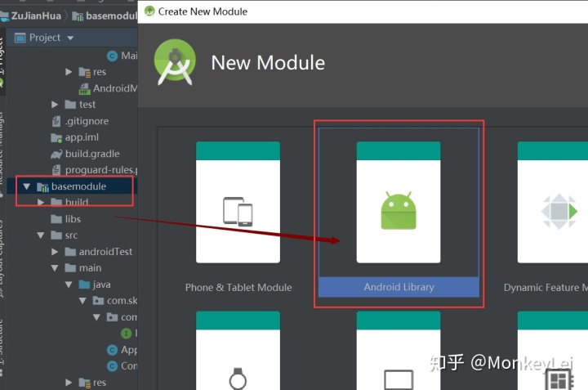This screenshot has height=390, width=588.
Task: Expand the first res folder
Action: coord(69,72)
